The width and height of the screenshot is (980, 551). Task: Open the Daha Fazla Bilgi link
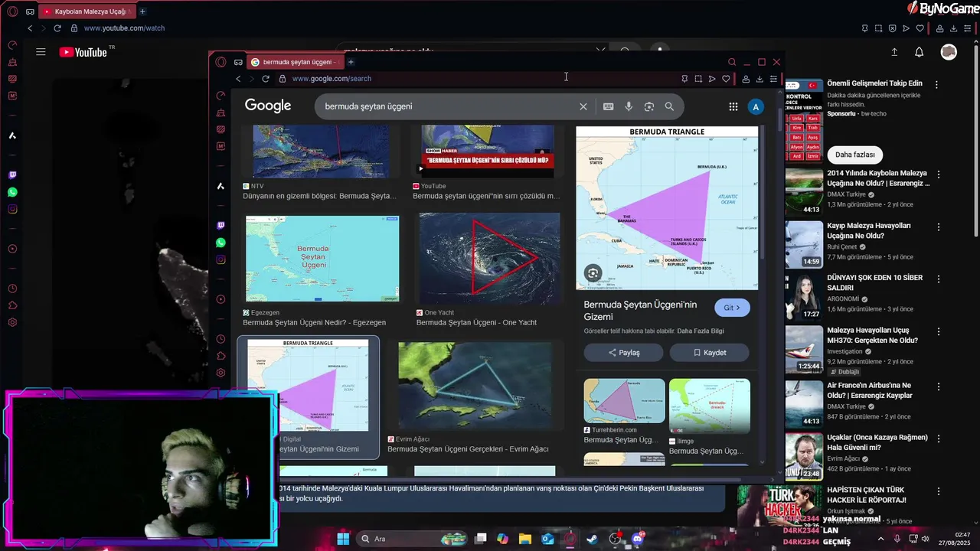[701, 331]
